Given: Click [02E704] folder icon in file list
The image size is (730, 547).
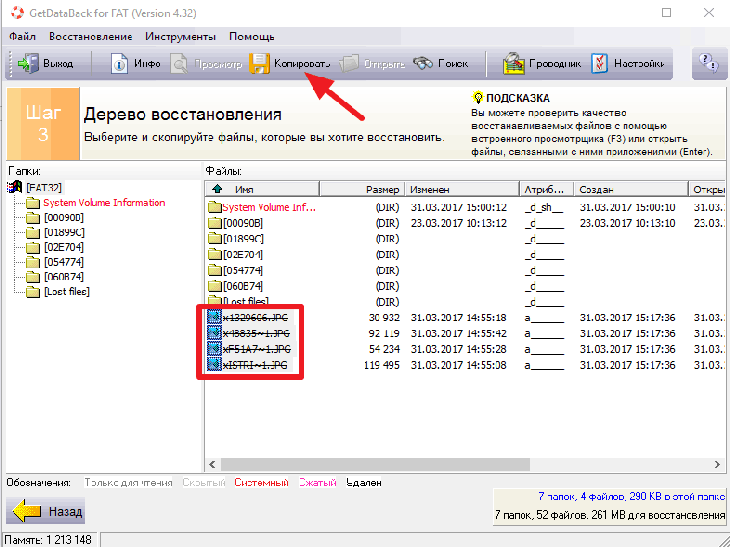Looking at the screenshot, I should (215, 255).
